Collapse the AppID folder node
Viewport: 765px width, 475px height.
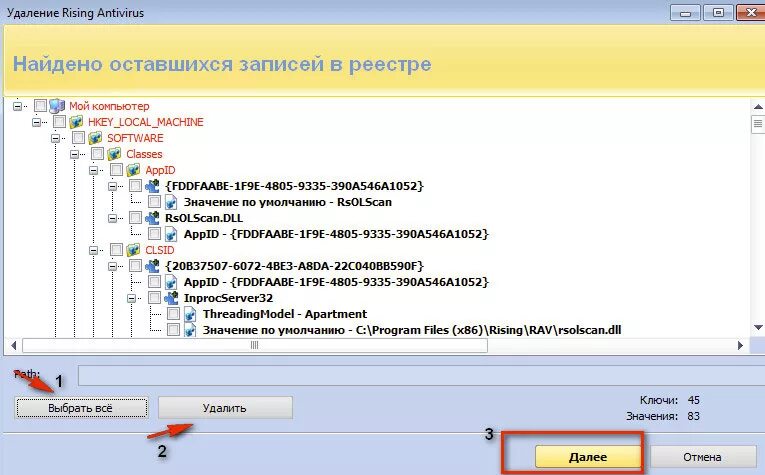point(94,170)
